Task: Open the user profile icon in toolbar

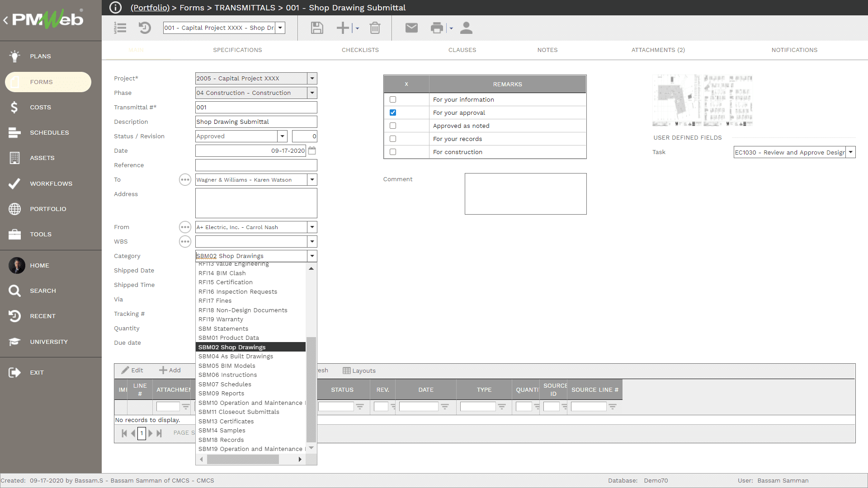Action: click(466, 28)
